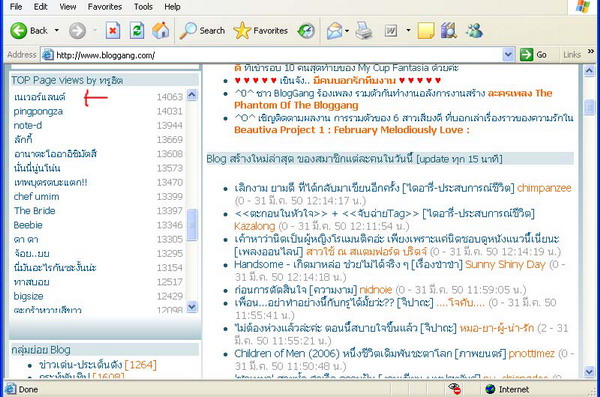This screenshot has width=600, height=397.
Task: Open the History clock icon
Action: tap(306, 31)
